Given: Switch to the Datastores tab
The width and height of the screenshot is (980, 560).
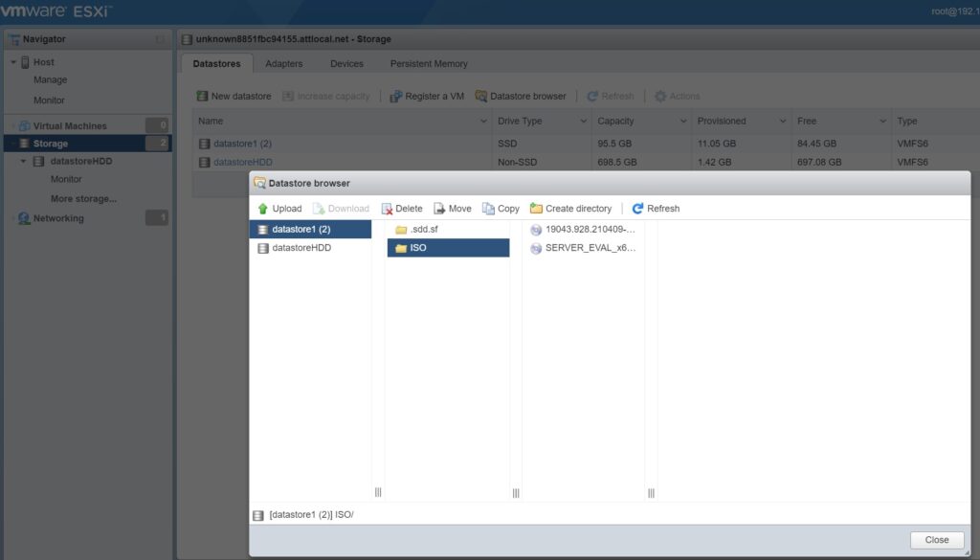Looking at the screenshot, I should click(x=217, y=64).
